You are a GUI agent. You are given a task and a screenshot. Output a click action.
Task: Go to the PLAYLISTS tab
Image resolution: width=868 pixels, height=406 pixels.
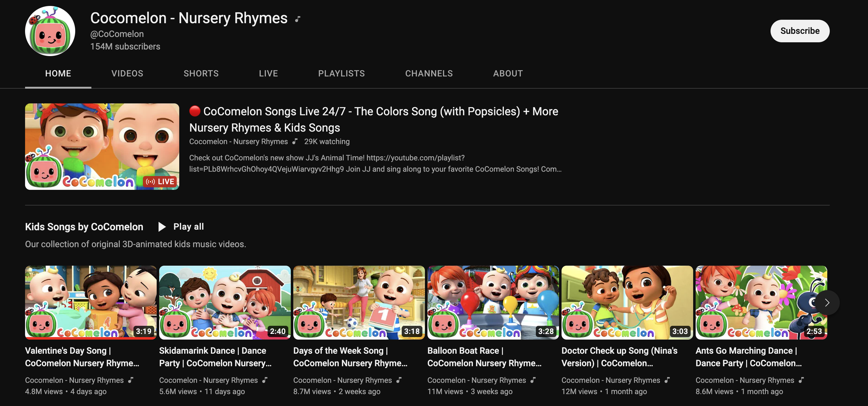click(341, 73)
